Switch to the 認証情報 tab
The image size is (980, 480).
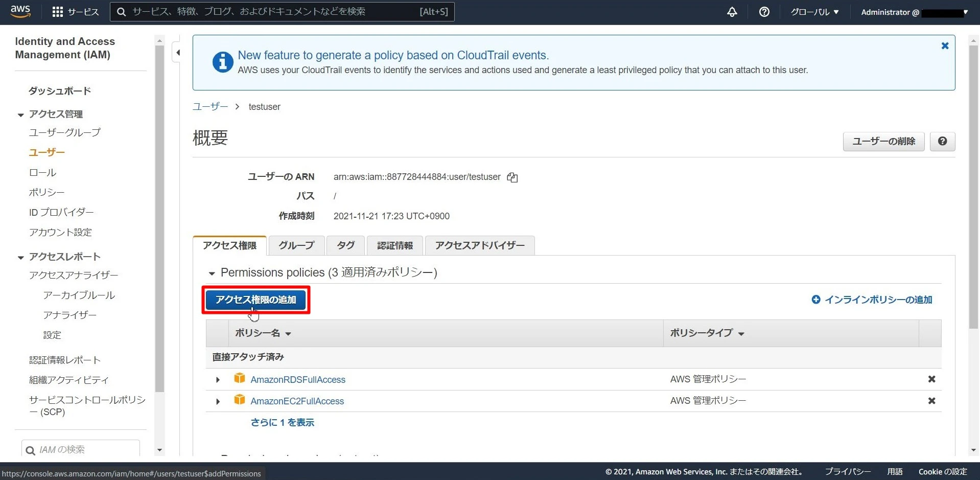[395, 245]
